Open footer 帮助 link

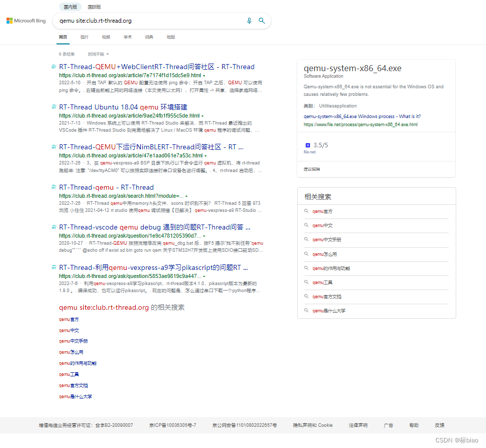[x=414, y=425]
